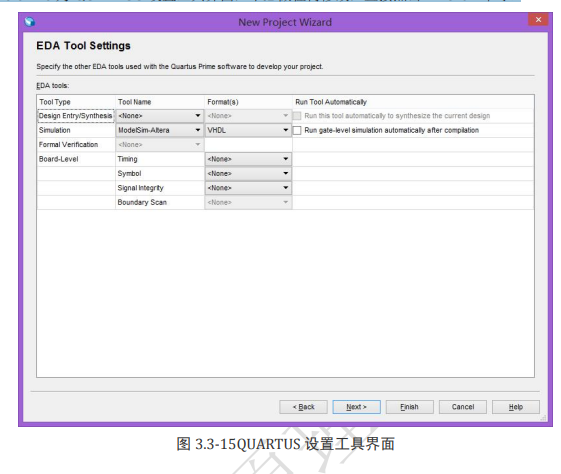Image resolution: width=561 pixels, height=474 pixels.
Task: Click the disabled Formal Verification tool dropdown
Action: (x=159, y=145)
